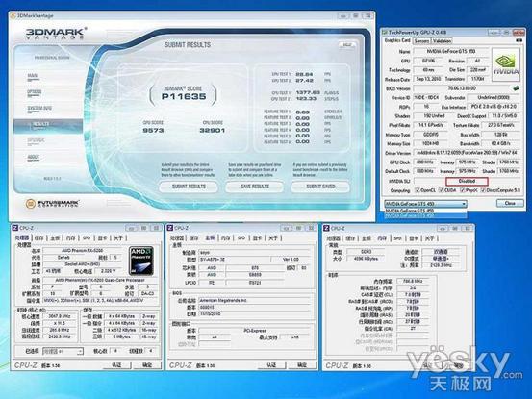Open MAIN section in 3DMark sidebar
This screenshot has height=399, width=532.
33,76
